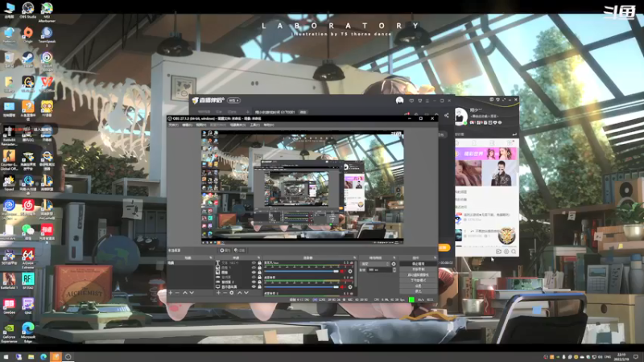Pop out the scene transitions dock panel
This screenshot has height=362, width=644.
394,257
